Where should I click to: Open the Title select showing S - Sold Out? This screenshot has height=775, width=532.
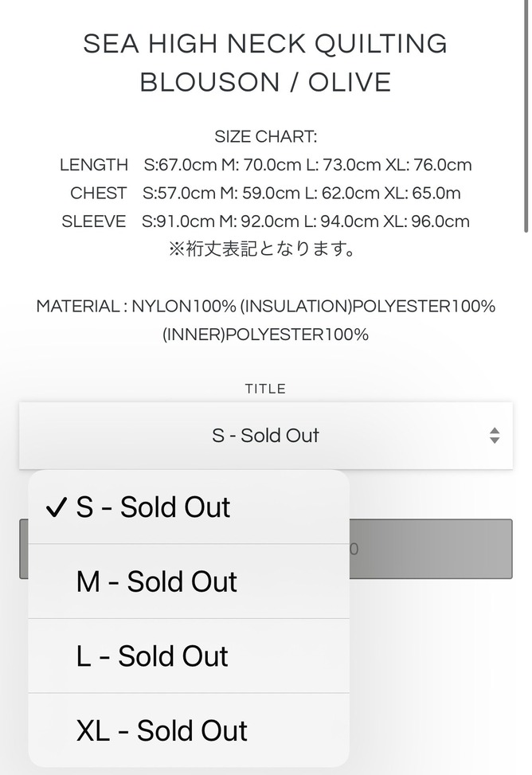(265, 436)
